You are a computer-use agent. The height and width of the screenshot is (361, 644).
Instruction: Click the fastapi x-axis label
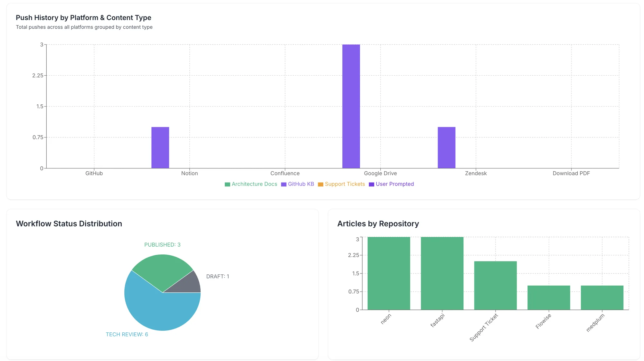pos(437,320)
